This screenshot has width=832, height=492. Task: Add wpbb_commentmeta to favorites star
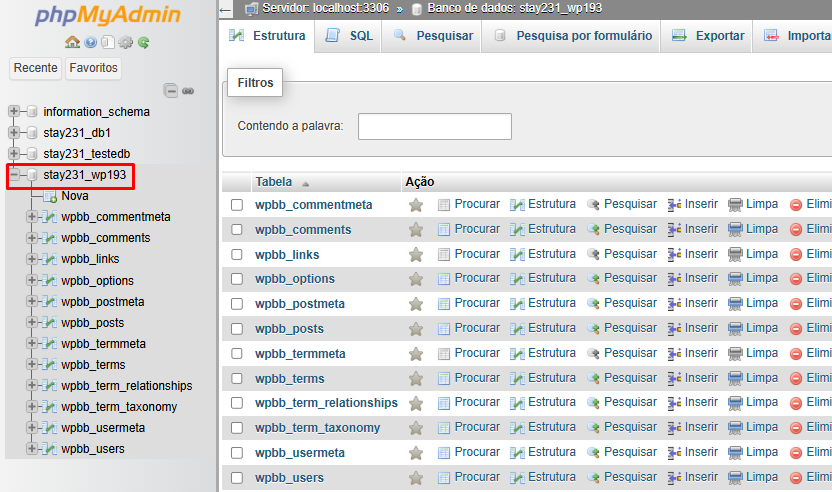(416, 205)
